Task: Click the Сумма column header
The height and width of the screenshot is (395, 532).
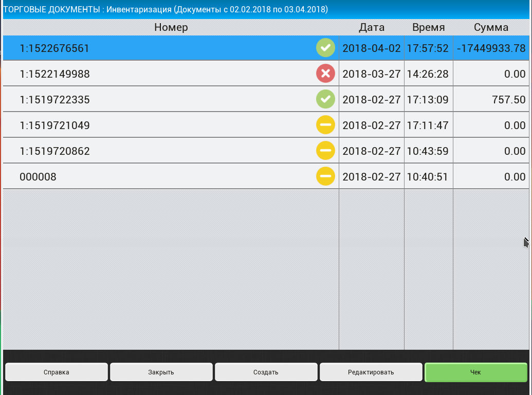Action: tap(491, 27)
